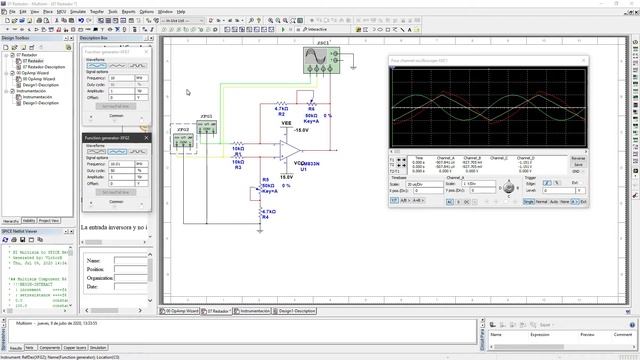The width and height of the screenshot is (640, 360).
Task: Click the New design toolbar icon
Action: 7,20
